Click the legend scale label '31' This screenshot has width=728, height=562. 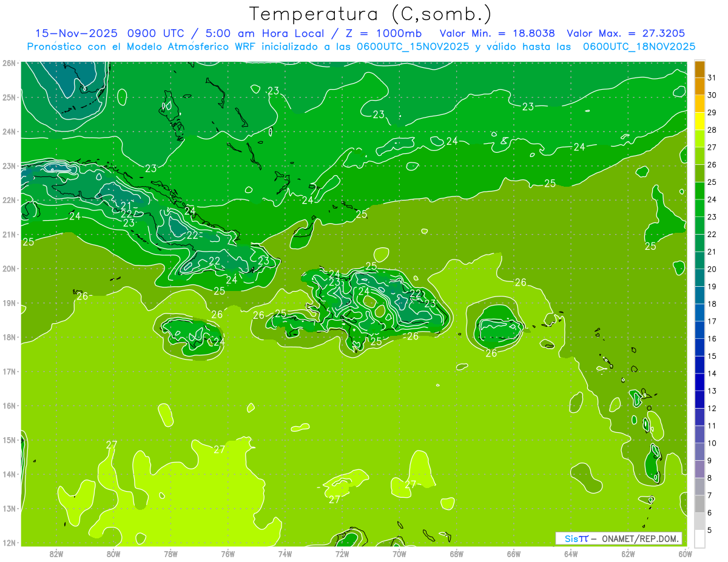tap(712, 78)
